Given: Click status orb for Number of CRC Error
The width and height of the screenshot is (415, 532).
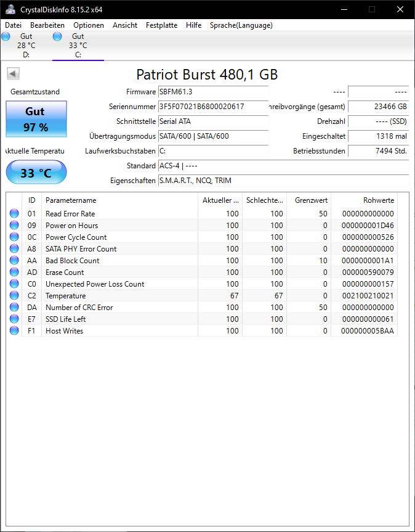Looking at the screenshot, I should pos(14,307).
